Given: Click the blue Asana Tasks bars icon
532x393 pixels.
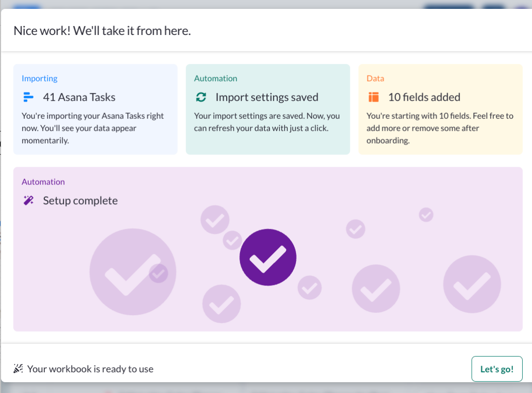Looking at the screenshot, I should point(28,97).
